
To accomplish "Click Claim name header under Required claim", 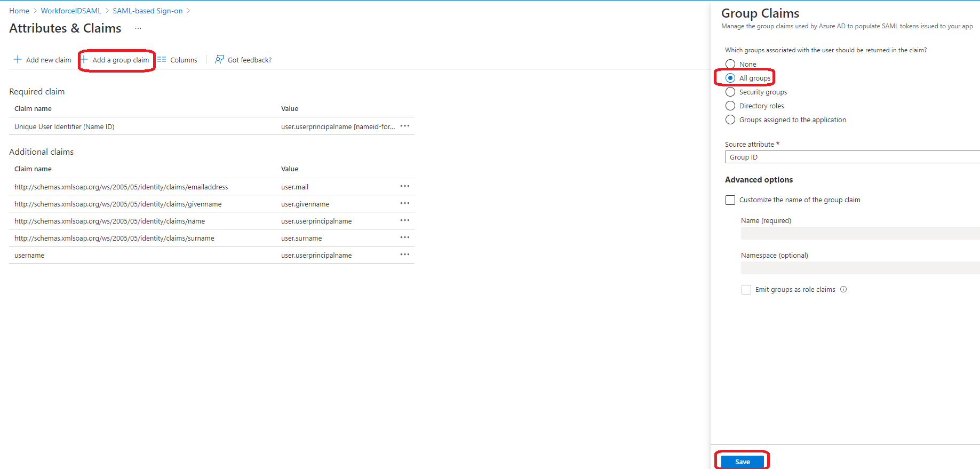I will click(33, 108).
